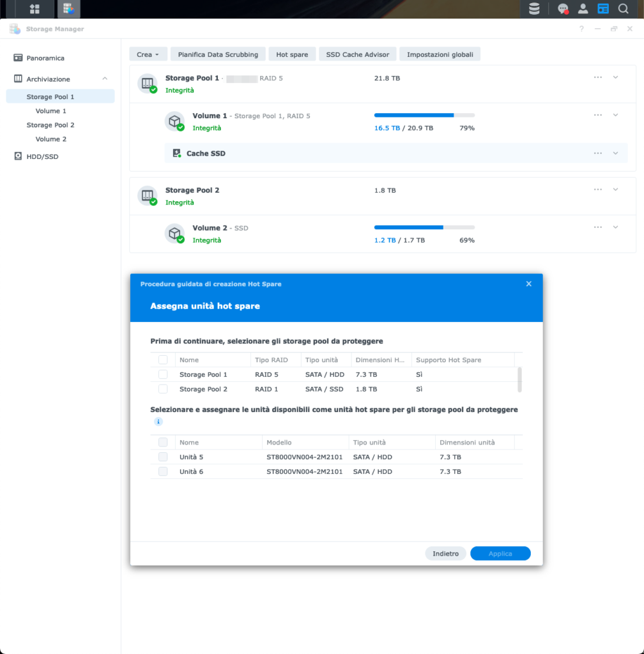Open the widgets panel icon
This screenshot has height=654, width=644.
point(602,9)
